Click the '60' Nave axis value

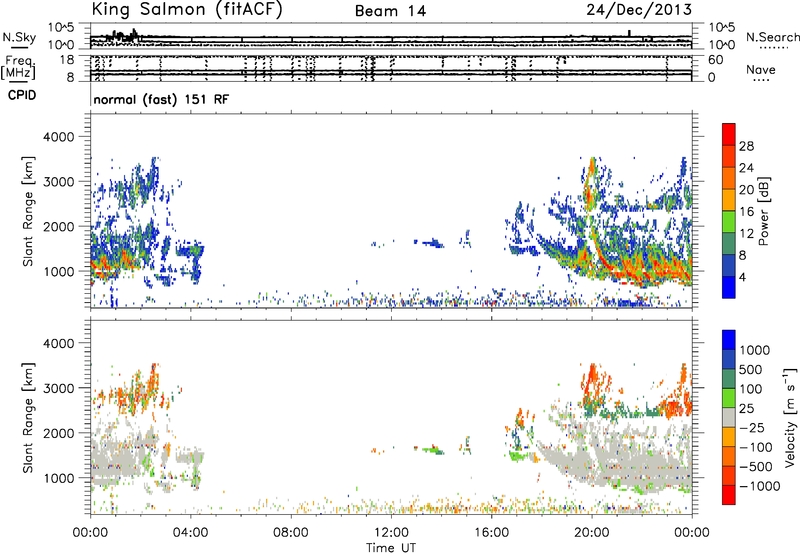click(x=715, y=60)
